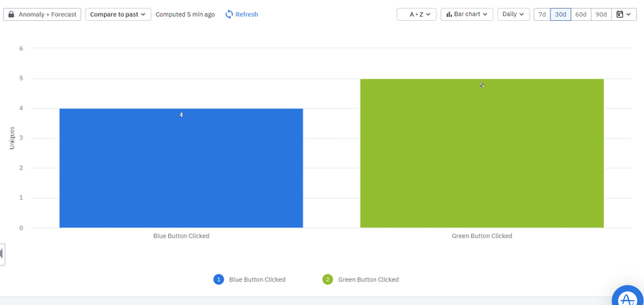Screen dimensions: 644x305
Task: Click Green Button Clicked legend label
Action: tap(369, 279)
